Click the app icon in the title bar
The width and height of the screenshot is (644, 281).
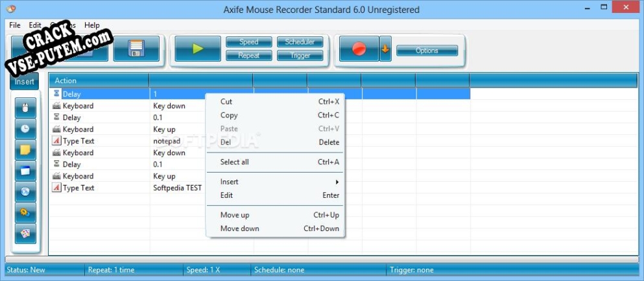pyautogui.click(x=12, y=8)
